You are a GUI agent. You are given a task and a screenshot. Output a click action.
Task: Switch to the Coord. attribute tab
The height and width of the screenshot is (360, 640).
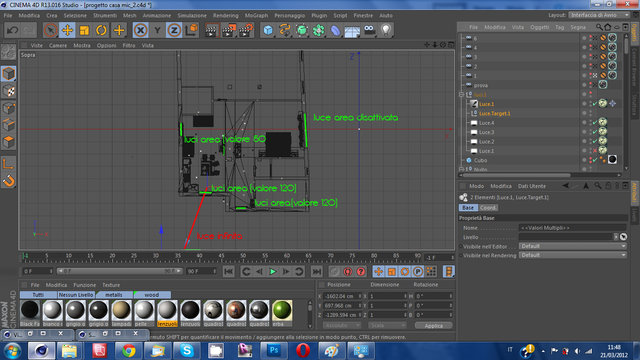tap(489, 208)
